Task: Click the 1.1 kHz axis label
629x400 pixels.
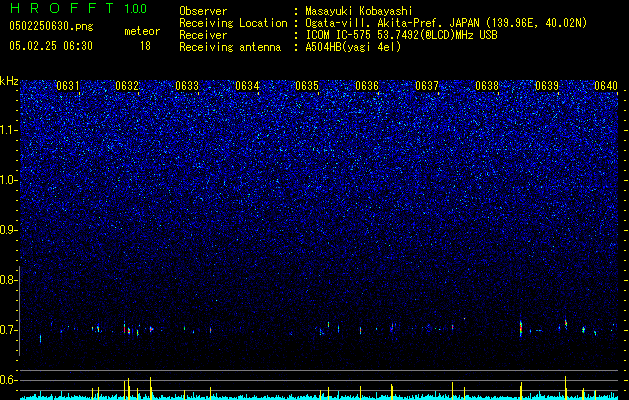Action: coord(9,130)
